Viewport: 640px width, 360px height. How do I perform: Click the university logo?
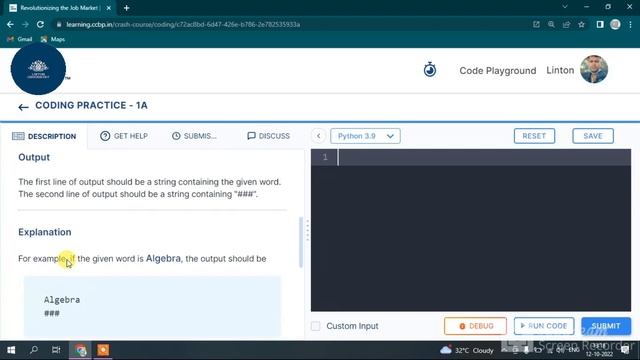click(x=38, y=69)
